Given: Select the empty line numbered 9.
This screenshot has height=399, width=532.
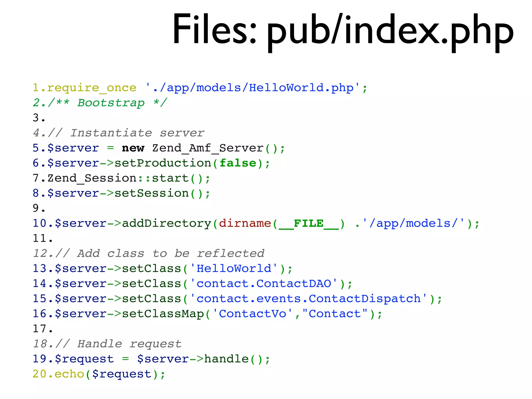Looking at the screenshot, I should 39,208.
